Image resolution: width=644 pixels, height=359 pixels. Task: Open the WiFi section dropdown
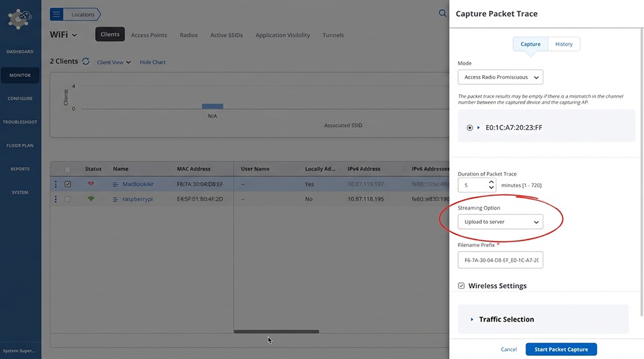pyautogui.click(x=63, y=35)
